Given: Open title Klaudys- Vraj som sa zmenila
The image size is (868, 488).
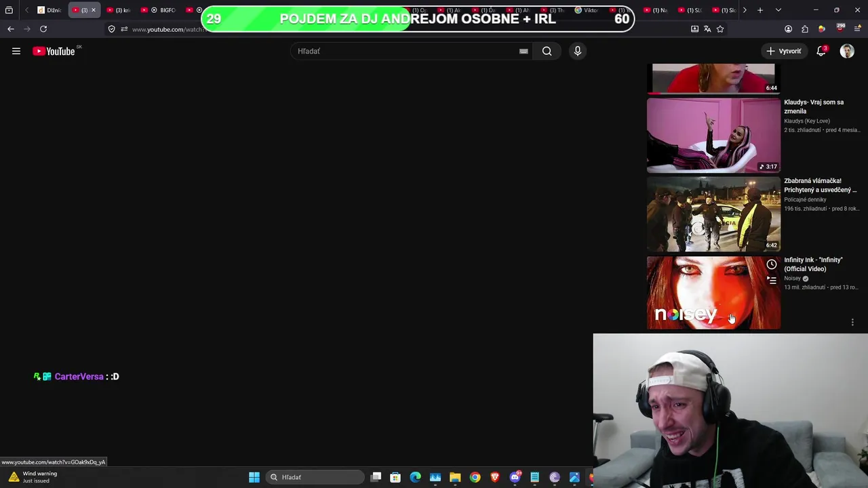Looking at the screenshot, I should (814, 106).
